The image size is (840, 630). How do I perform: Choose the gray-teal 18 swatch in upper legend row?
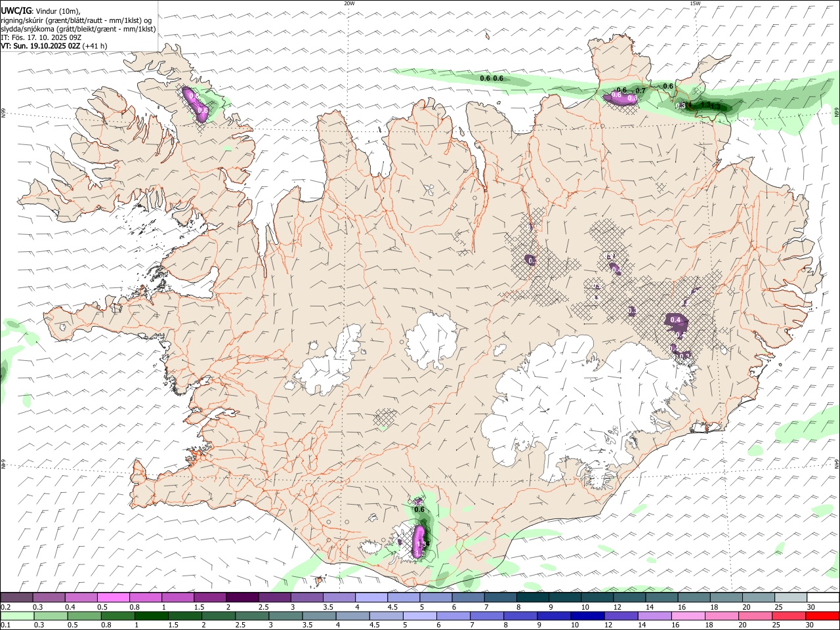tap(726, 597)
